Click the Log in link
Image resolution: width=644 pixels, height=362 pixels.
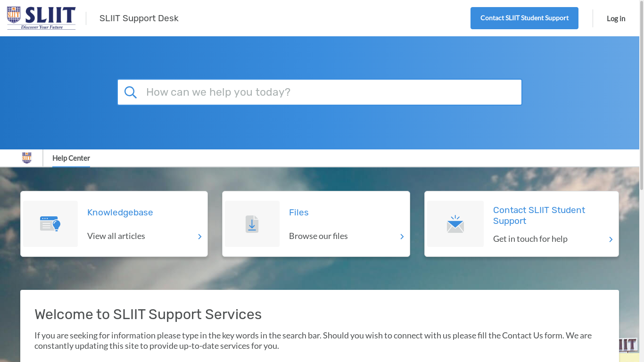(616, 18)
